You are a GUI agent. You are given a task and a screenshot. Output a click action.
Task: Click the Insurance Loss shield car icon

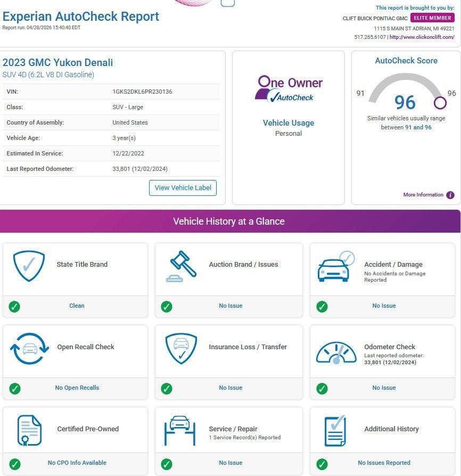181,349
